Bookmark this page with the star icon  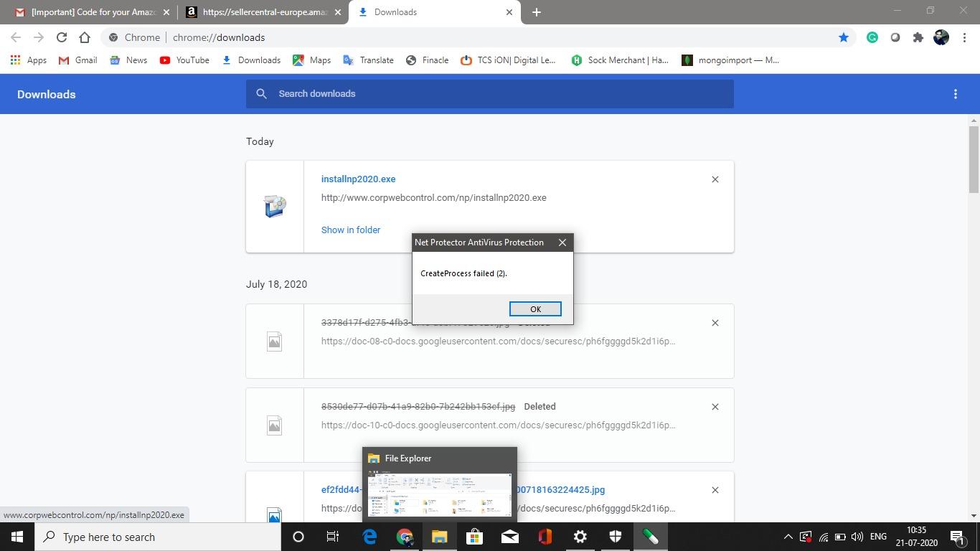pyautogui.click(x=844, y=37)
